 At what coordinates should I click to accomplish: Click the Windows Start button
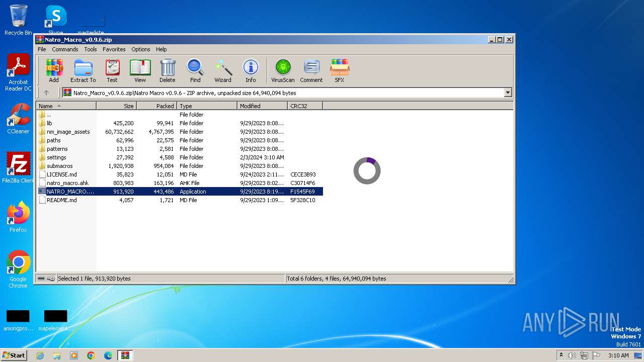tap(14, 355)
